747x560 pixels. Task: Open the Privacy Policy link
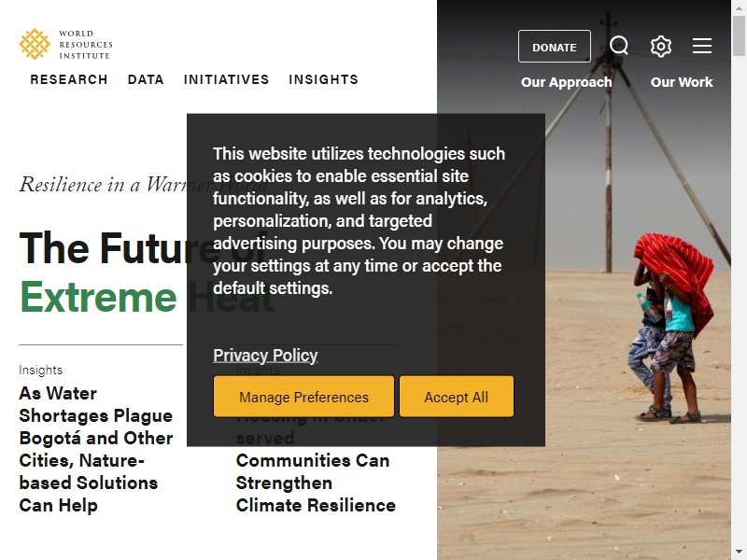(265, 356)
